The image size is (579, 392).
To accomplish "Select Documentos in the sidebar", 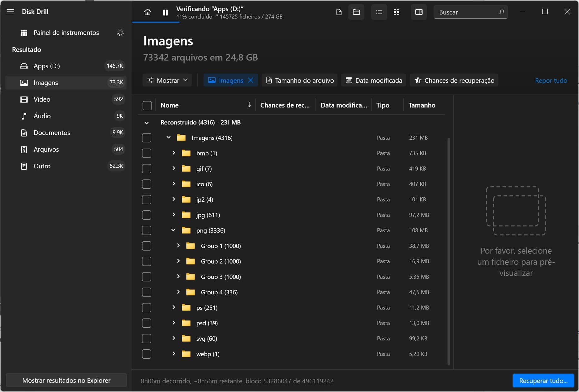I will [52, 133].
